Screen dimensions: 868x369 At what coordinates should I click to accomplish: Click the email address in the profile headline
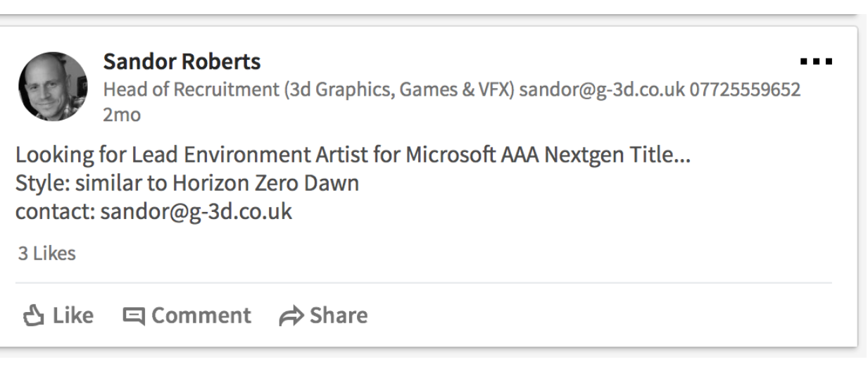[x=602, y=91]
